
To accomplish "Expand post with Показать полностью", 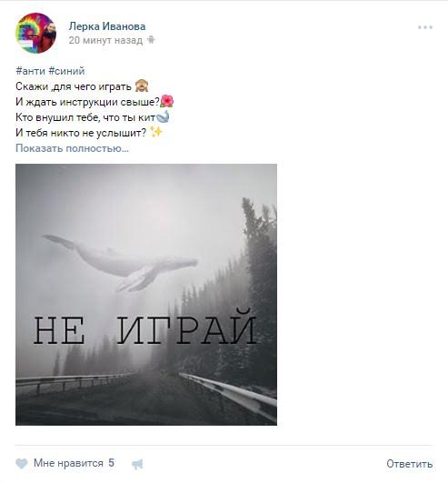I will tap(72, 148).
